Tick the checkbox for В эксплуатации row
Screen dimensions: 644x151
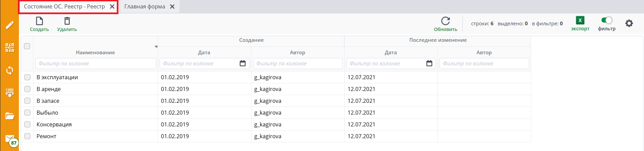(27, 77)
